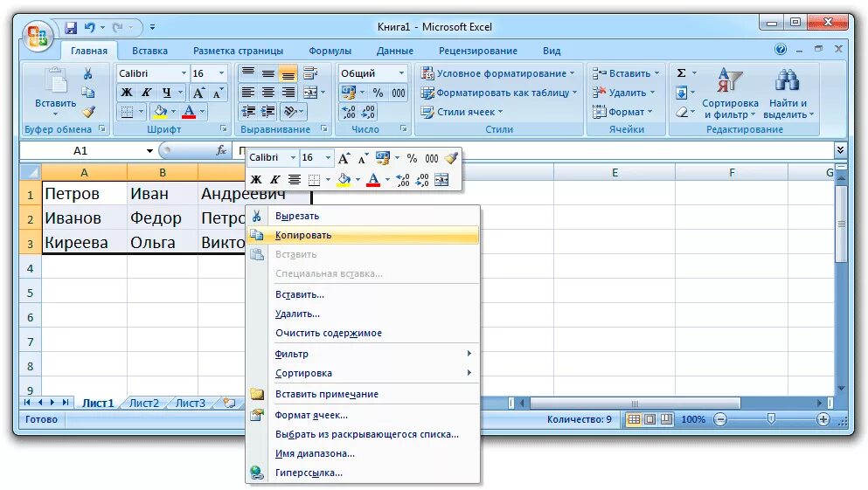Choose Формат ячеек in context menu
The image size is (868, 490).
point(363,415)
